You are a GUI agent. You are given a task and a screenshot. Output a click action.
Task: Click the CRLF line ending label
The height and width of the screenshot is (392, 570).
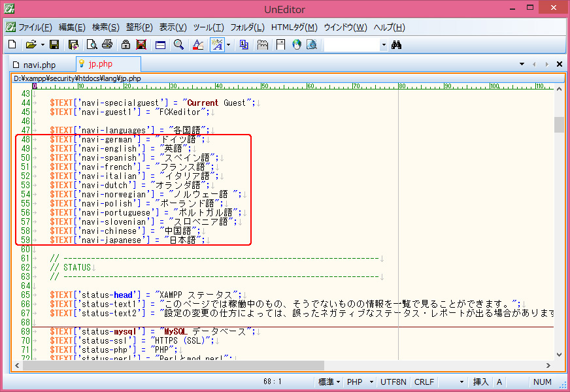424,382
